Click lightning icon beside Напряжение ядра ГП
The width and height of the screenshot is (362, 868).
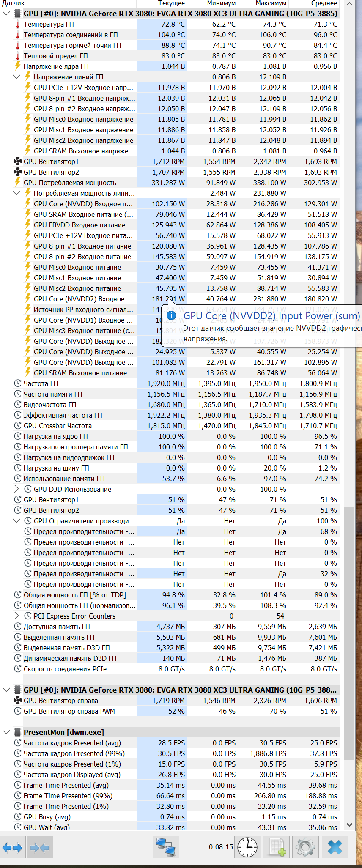click(x=18, y=66)
